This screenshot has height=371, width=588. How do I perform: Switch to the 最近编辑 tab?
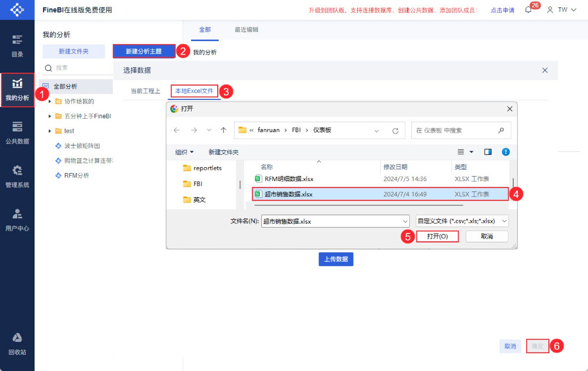click(x=247, y=30)
